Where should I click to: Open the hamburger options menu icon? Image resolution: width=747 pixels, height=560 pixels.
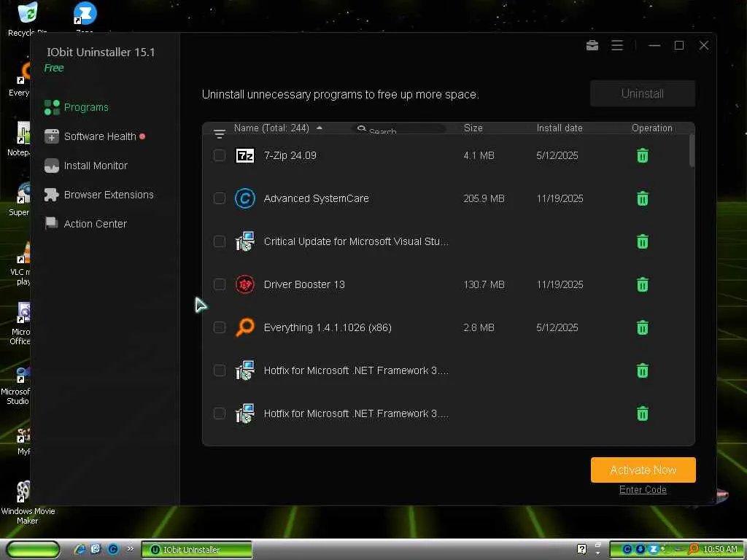coord(617,45)
